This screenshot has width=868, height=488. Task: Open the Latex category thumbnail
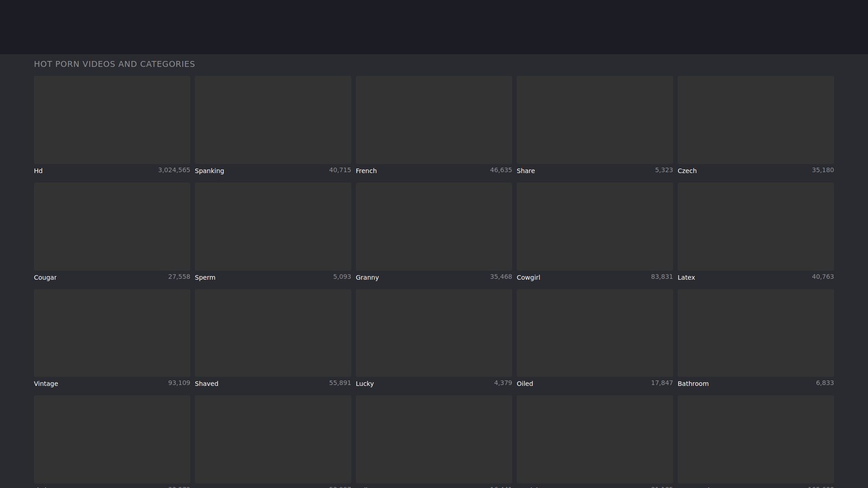tap(755, 226)
